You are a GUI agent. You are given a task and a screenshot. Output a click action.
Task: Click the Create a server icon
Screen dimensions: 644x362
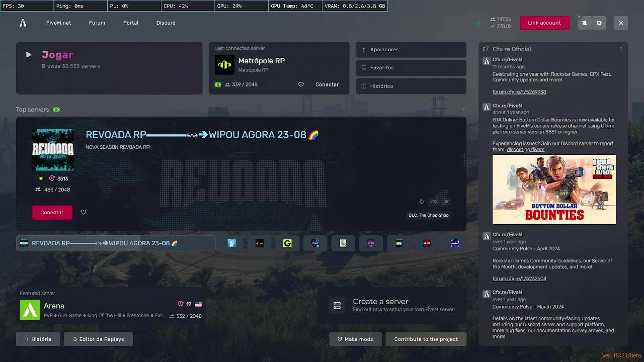tap(337, 306)
